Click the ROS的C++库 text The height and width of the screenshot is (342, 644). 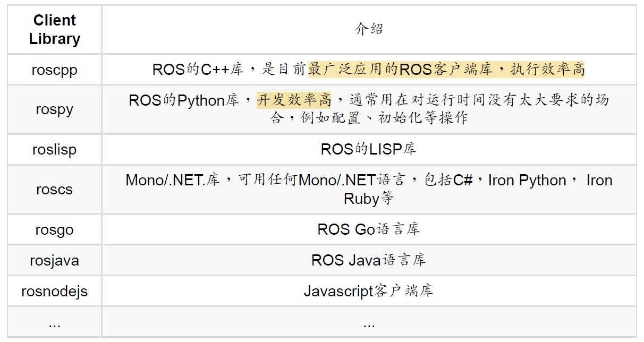coord(198,70)
